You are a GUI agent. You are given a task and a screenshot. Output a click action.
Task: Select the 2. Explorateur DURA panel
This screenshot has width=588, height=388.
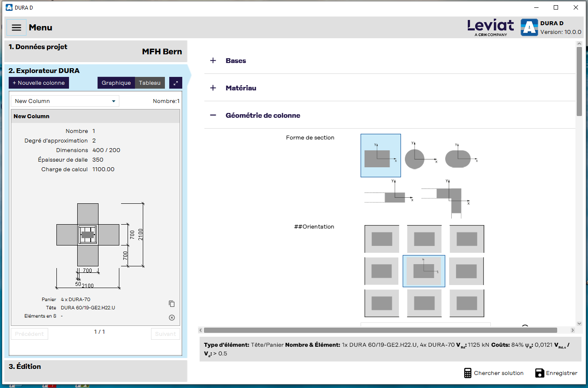coord(44,70)
